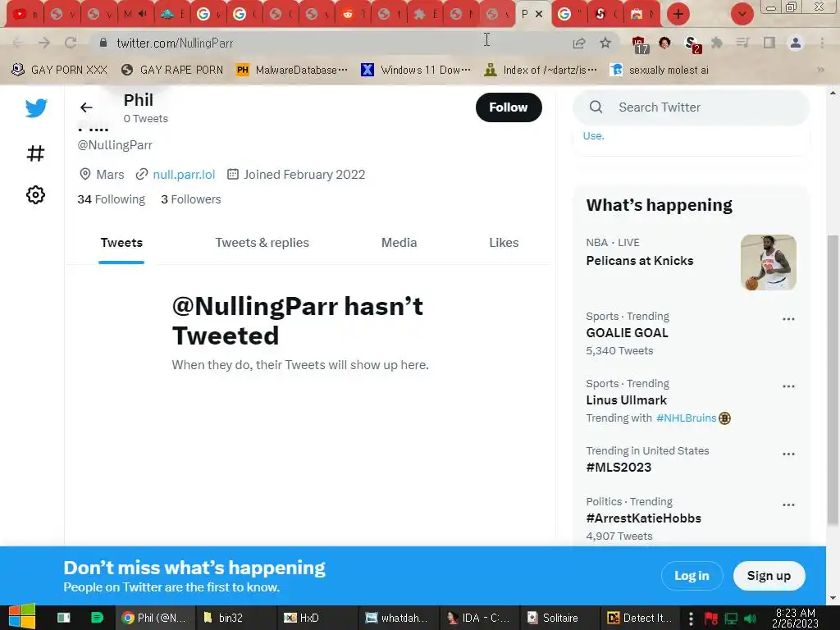Open a new tab with the plus button
This screenshot has width=840, height=630.
678,14
